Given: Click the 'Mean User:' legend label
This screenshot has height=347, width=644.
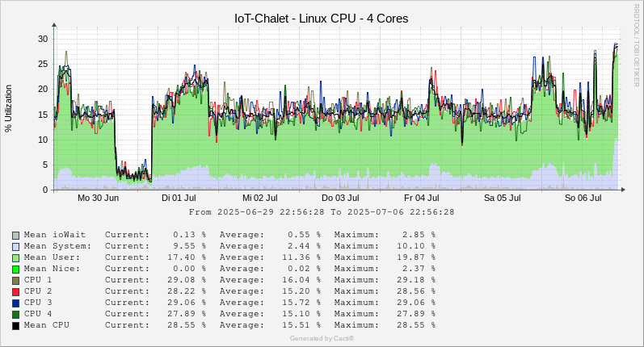Looking at the screenshot, I should [53, 257].
